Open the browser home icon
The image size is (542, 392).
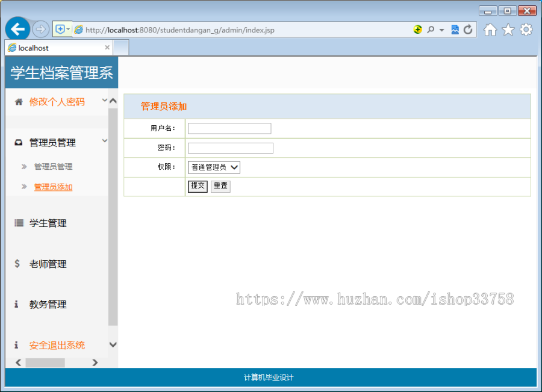point(490,30)
